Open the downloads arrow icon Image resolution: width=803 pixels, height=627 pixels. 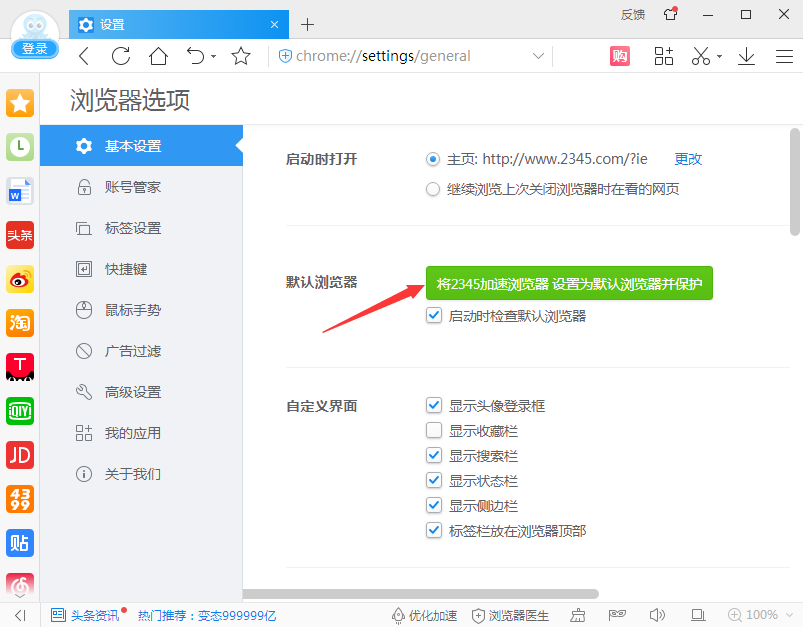pos(746,56)
